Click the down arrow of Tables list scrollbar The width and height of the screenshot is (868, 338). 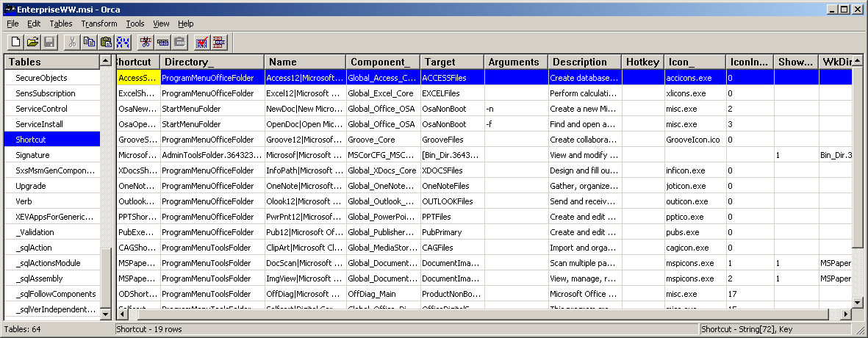[x=106, y=314]
